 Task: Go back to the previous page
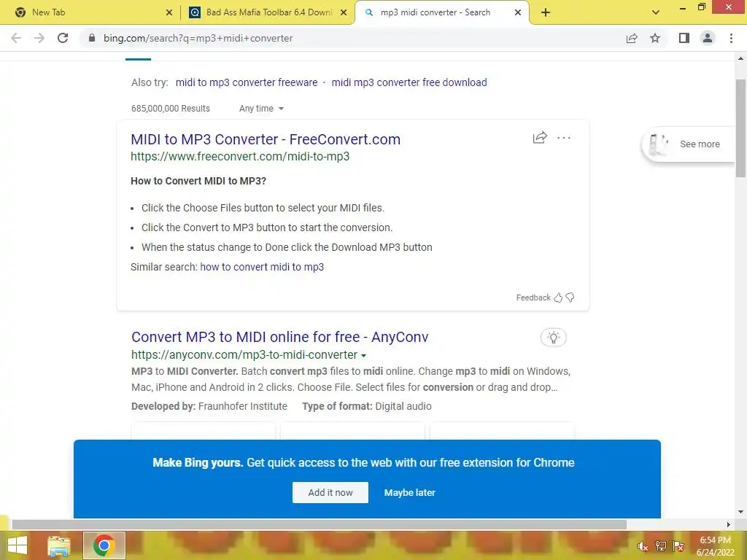pyautogui.click(x=16, y=38)
